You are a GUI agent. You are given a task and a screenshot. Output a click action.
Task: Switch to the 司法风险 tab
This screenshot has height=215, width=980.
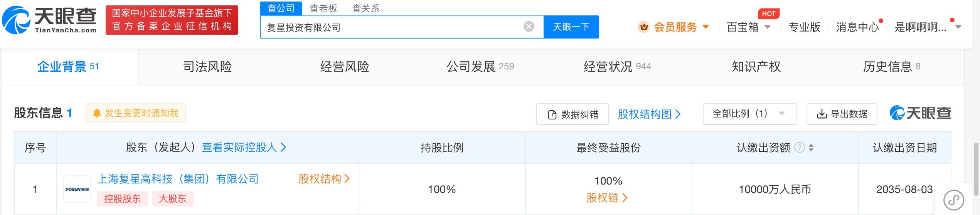coord(207,67)
